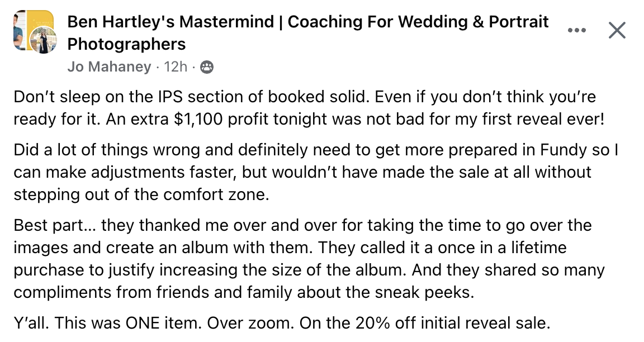
Task: Close the post with the X icon
Action: click(x=617, y=30)
